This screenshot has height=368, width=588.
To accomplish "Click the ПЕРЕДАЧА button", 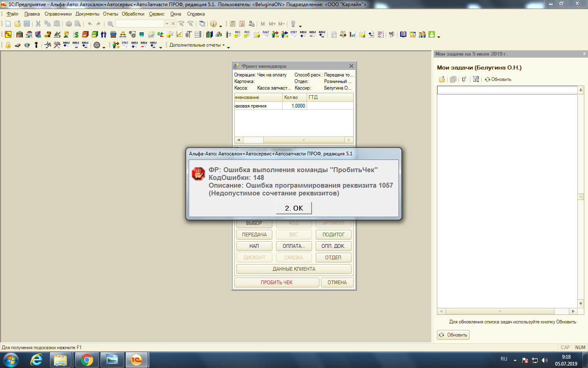I will [254, 235].
